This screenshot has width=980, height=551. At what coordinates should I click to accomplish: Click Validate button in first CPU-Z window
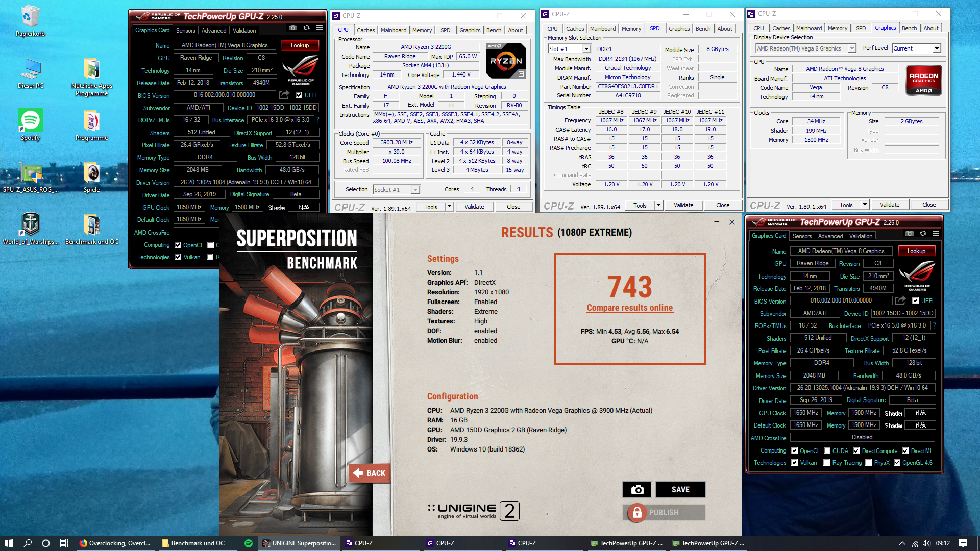pyautogui.click(x=474, y=207)
